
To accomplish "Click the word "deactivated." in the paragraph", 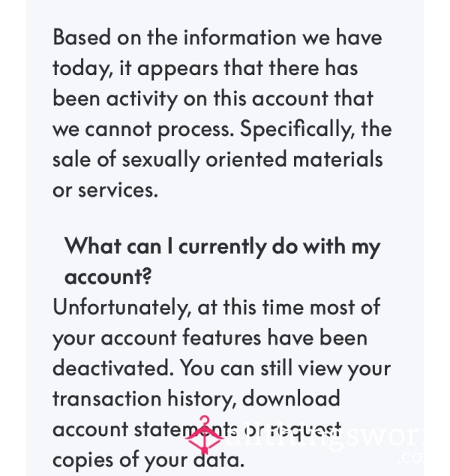I will [113, 368].
